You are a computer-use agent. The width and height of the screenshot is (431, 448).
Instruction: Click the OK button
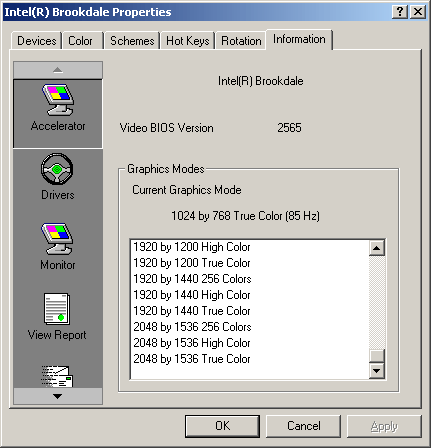click(222, 426)
